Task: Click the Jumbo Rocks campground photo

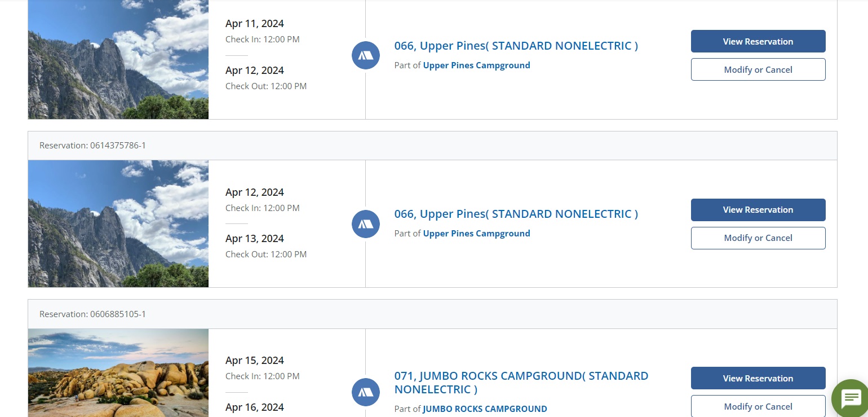Action: point(118,373)
